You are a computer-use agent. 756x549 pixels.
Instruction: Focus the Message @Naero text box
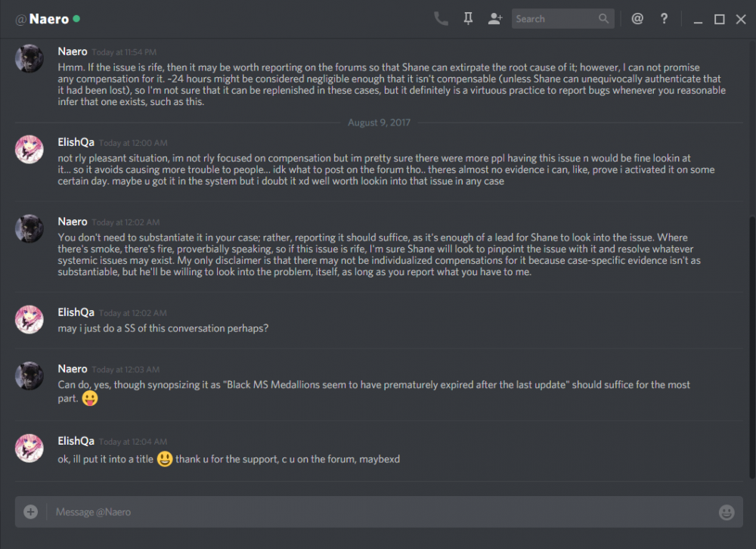(x=378, y=512)
